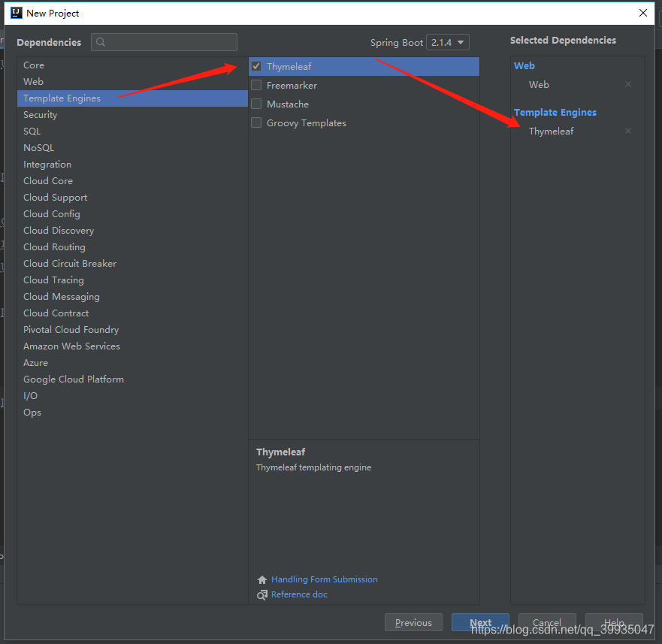
Task: Focus the Dependencies search field
Action: pyautogui.click(x=164, y=42)
